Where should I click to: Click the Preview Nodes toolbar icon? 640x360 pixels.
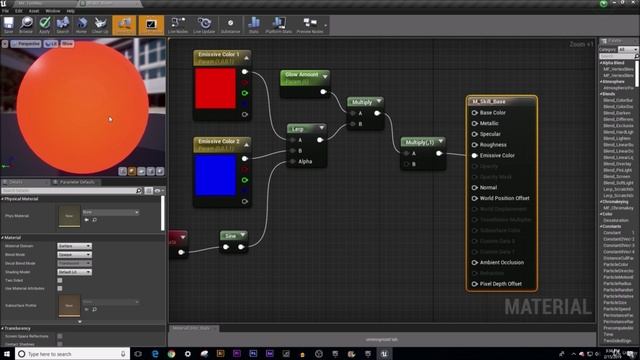click(310, 25)
